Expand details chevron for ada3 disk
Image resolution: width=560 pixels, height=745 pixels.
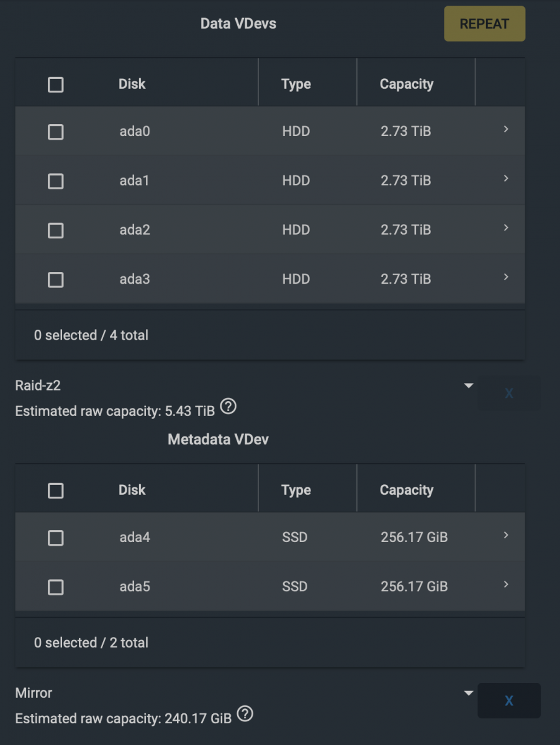506,277
